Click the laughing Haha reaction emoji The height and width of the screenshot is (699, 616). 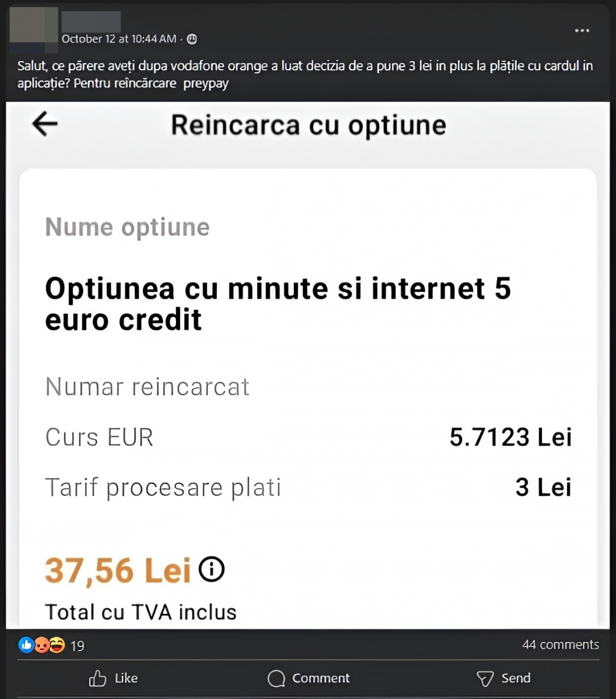57,645
